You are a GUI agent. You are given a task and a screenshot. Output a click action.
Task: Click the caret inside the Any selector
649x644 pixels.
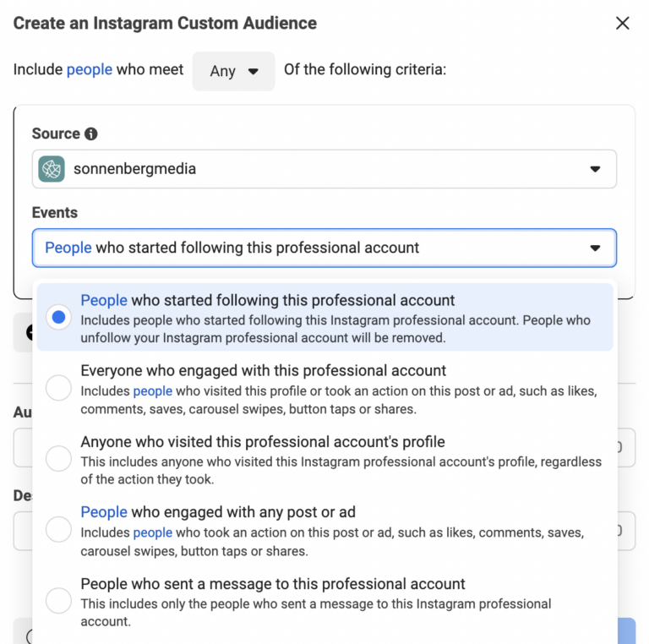pyautogui.click(x=253, y=71)
